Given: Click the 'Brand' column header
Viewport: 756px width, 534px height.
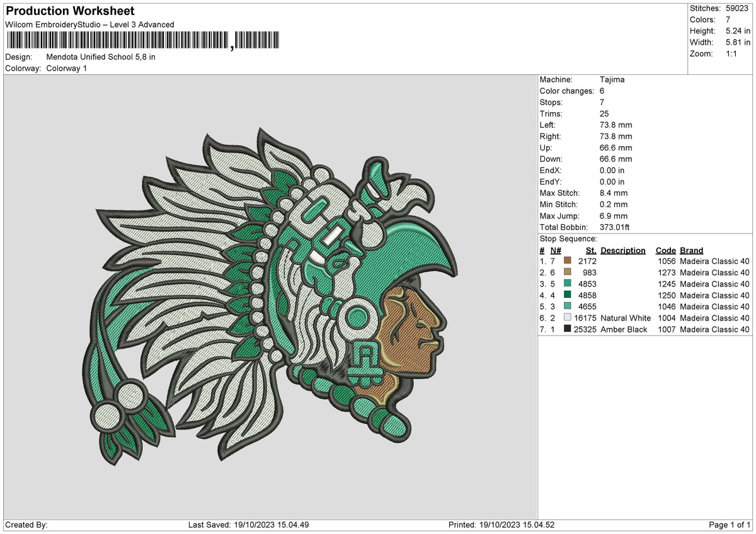Looking at the screenshot, I should 692,250.
